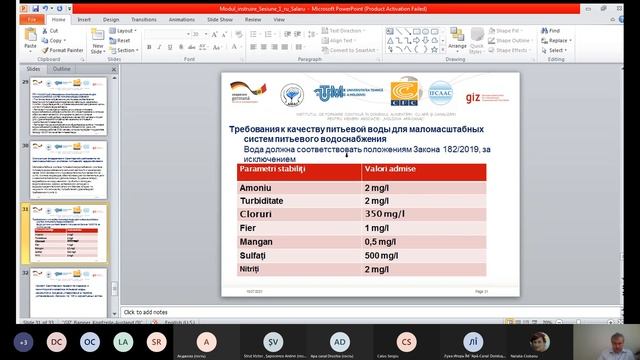Click the Decrease Font Size icon
The width and height of the screenshot is (640, 360).
pos(224,35)
